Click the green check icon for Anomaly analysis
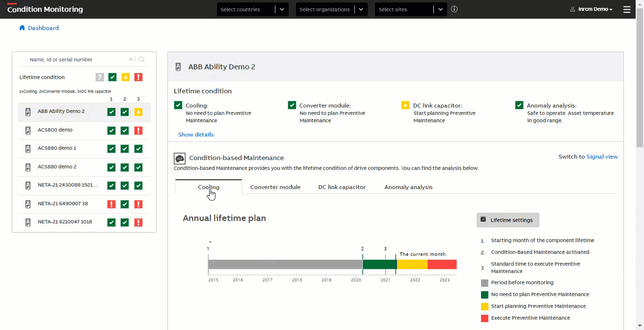644x330 pixels. coord(519,105)
